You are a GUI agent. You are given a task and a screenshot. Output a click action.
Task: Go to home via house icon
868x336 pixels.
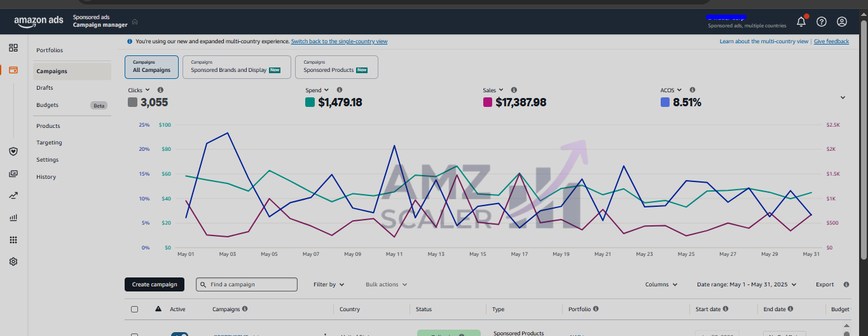click(x=135, y=22)
